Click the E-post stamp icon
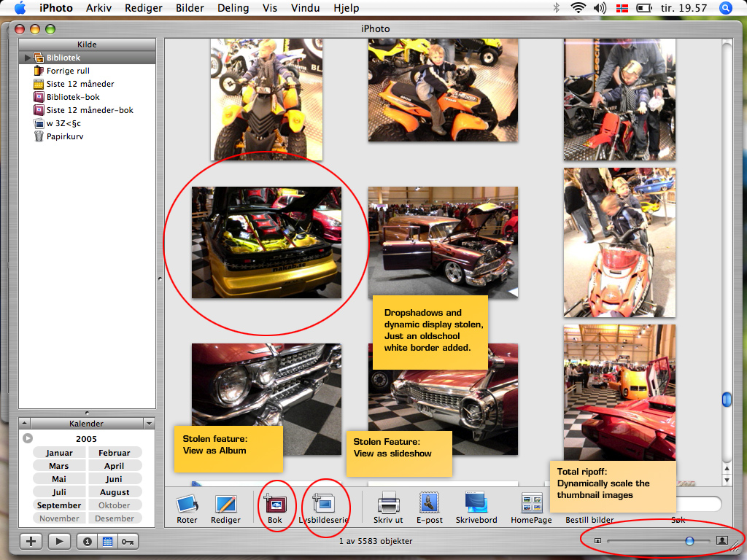This screenshot has height=560, width=747. point(429,503)
